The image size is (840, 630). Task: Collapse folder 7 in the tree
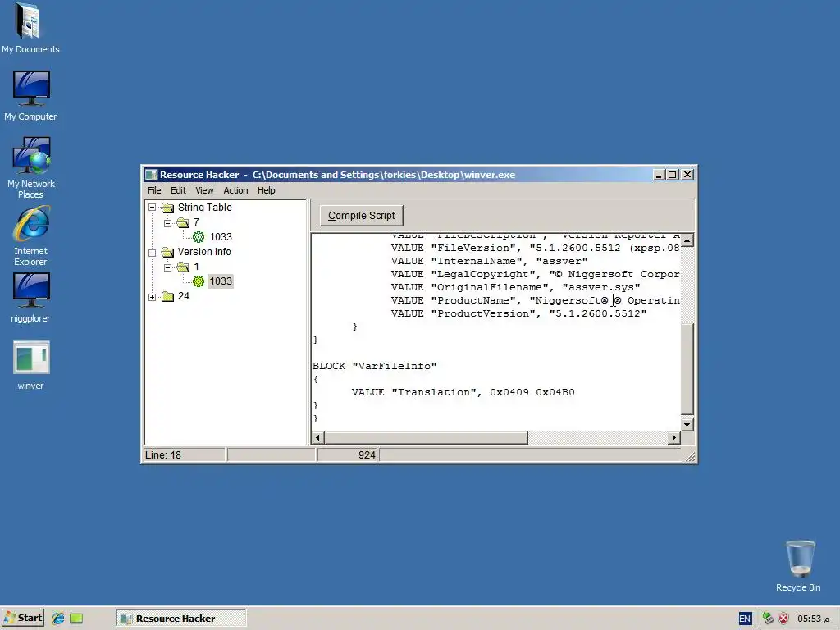point(167,223)
